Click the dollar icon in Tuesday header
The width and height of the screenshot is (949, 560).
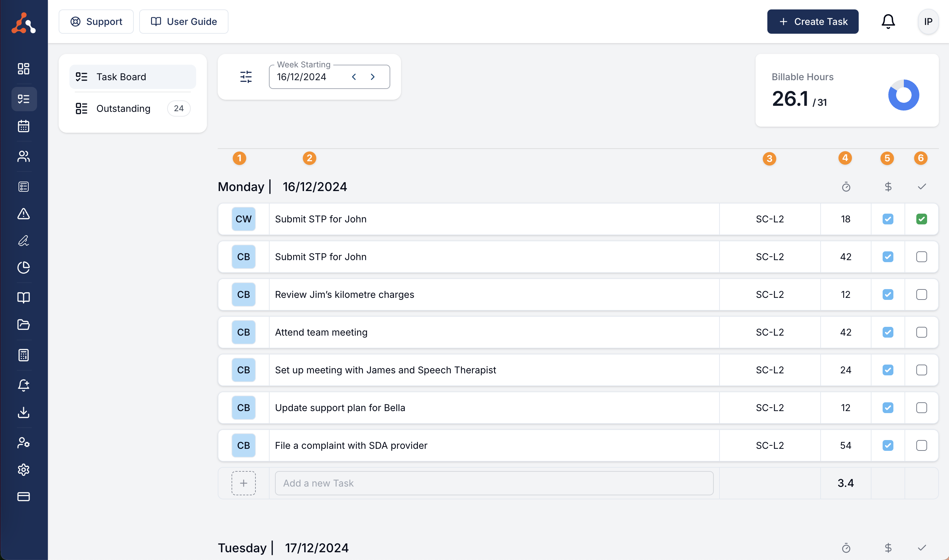pos(888,548)
